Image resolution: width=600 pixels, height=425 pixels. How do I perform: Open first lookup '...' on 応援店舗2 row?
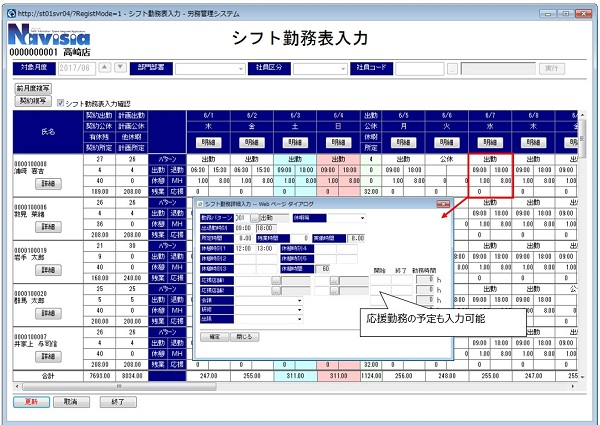coord(276,291)
